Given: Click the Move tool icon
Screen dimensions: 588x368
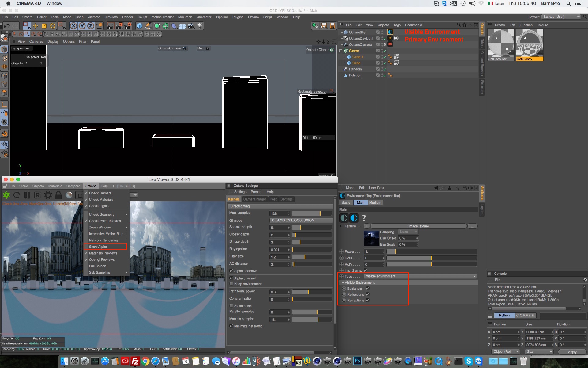Looking at the screenshot, I should point(36,26).
